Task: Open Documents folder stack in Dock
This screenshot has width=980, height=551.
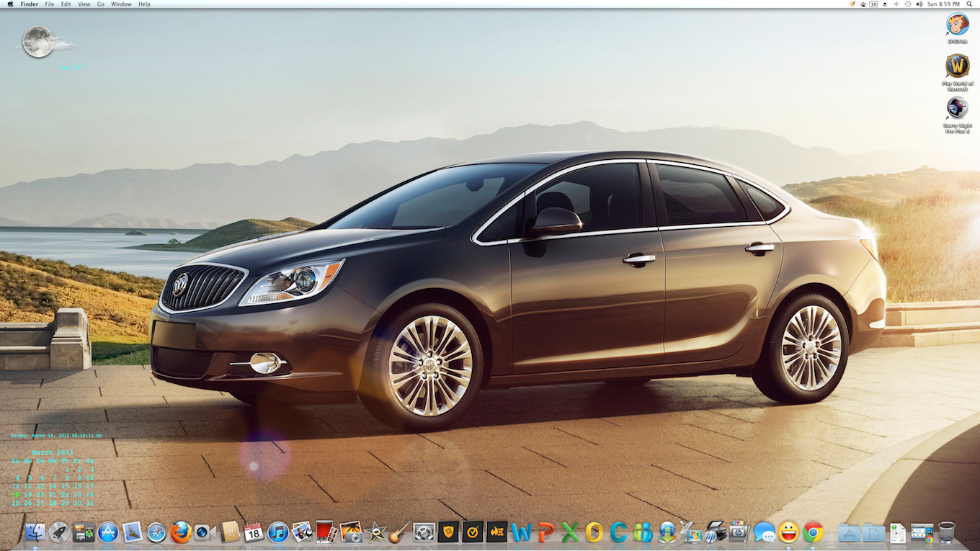Action: click(x=873, y=532)
